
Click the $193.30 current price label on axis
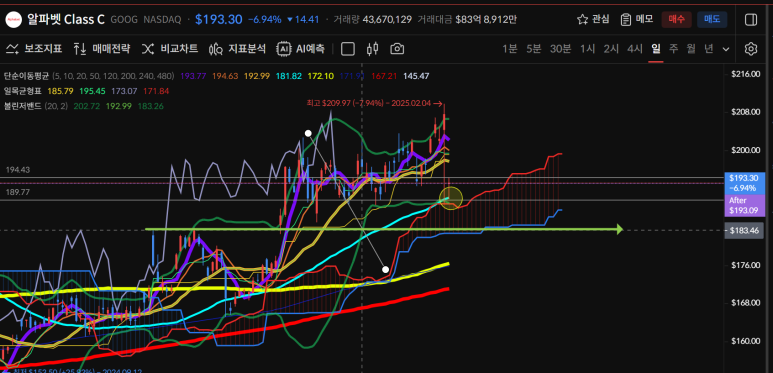744,182
